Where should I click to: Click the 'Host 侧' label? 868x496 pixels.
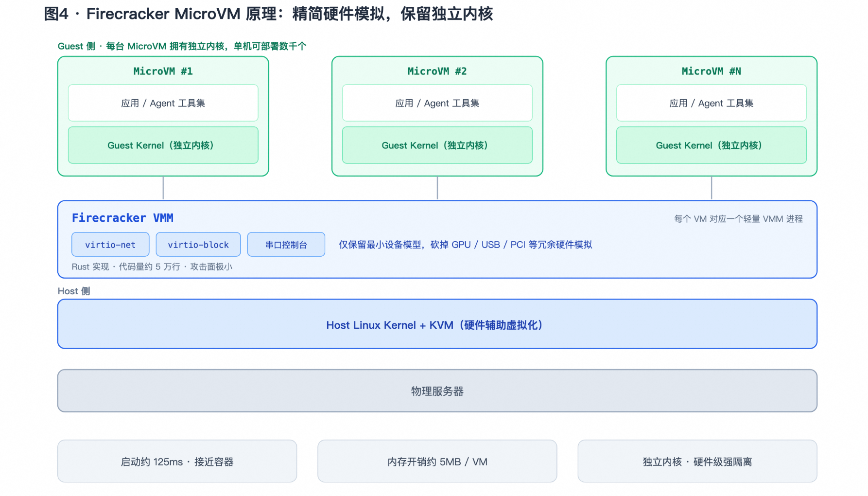74,291
